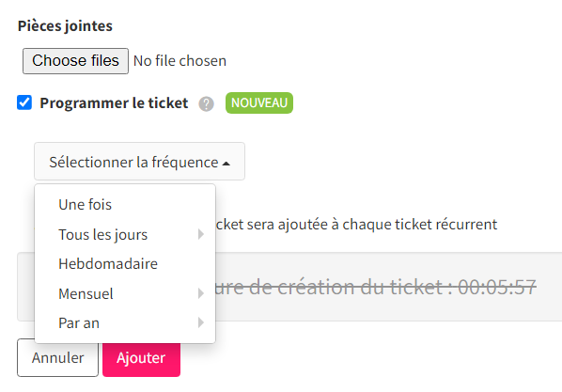
Task: Click the Choose files button
Action: (75, 61)
